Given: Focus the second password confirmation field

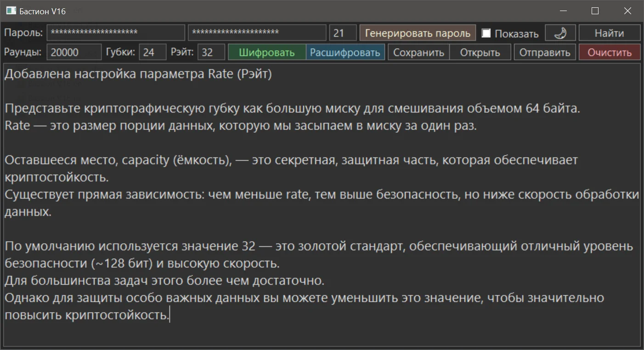Looking at the screenshot, I should [x=257, y=33].
